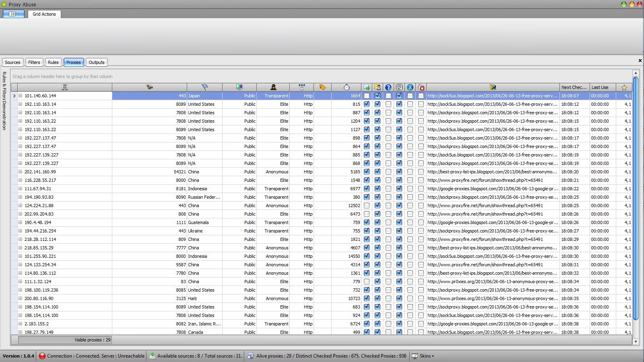Click the blue question mark column header

(388, 87)
